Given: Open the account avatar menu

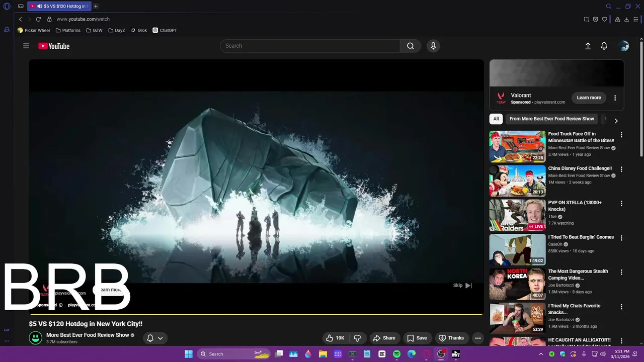Looking at the screenshot, I should click(x=624, y=46).
